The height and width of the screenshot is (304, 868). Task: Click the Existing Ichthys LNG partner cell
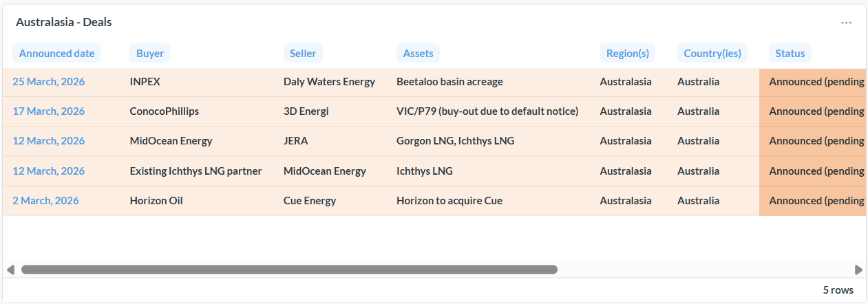(195, 171)
